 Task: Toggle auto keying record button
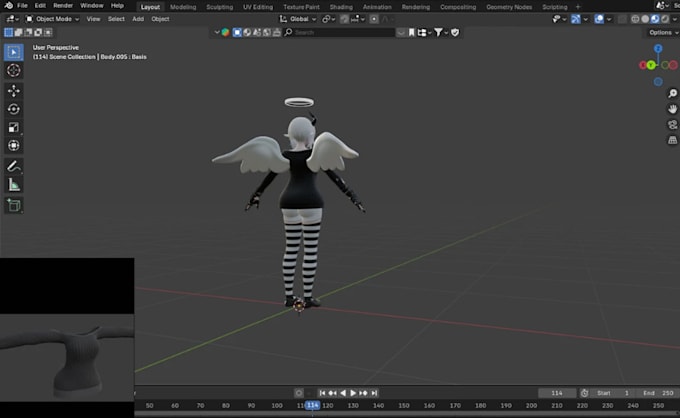coord(299,393)
